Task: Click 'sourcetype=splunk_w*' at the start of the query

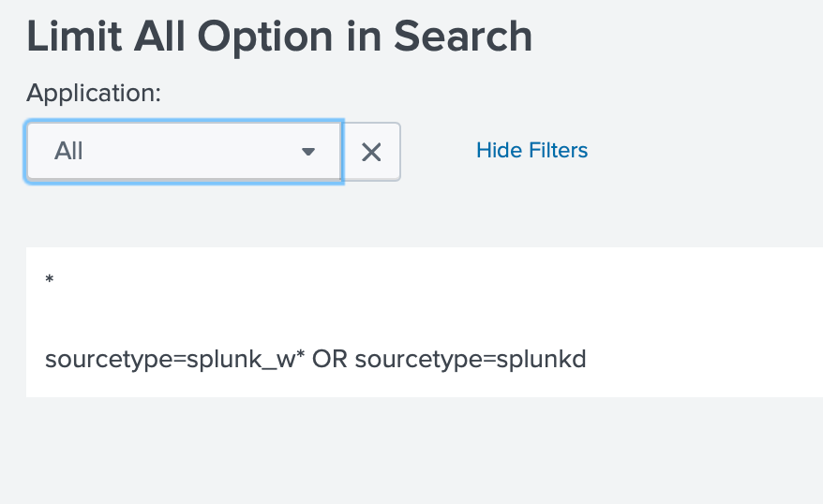Action: [174, 360]
